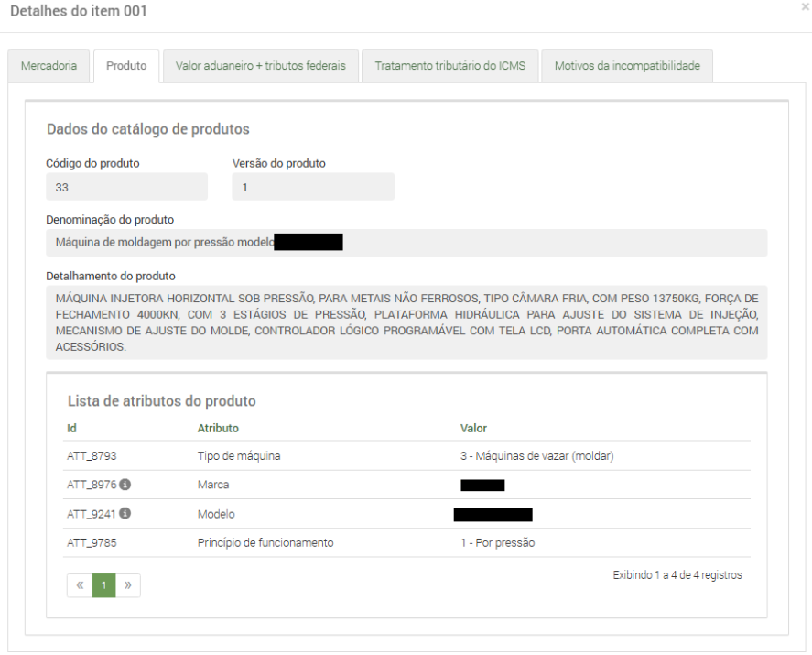Open Tratamento tributário do ICMS tab

pos(449,66)
